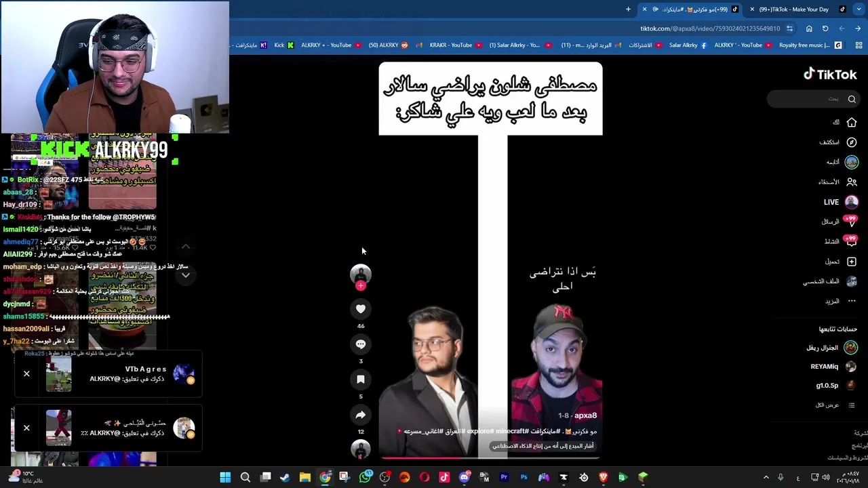Close the active مو فكرتي tab
The height and width of the screenshot is (488, 868).
(x=644, y=9)
